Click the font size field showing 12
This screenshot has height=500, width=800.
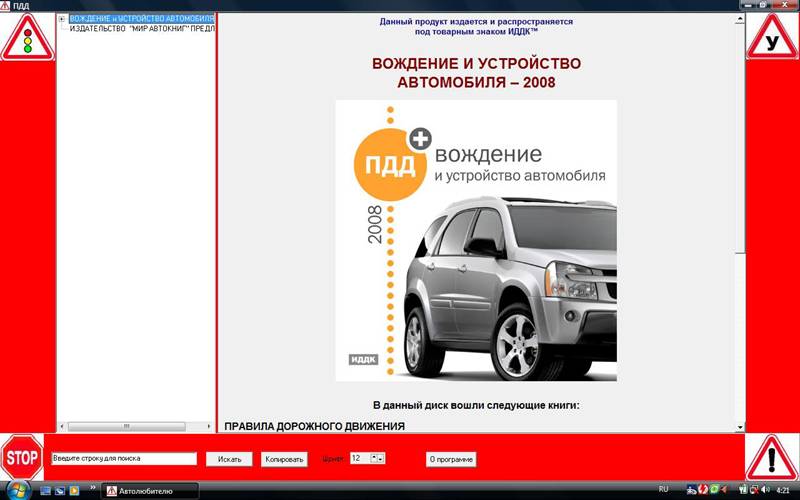point(360,458)
